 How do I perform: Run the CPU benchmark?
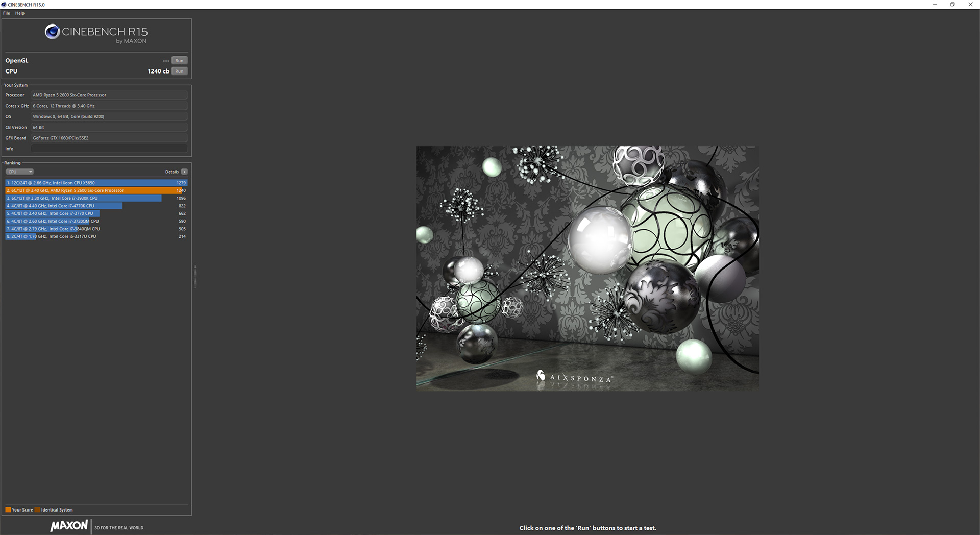click(x=179, y=71)
